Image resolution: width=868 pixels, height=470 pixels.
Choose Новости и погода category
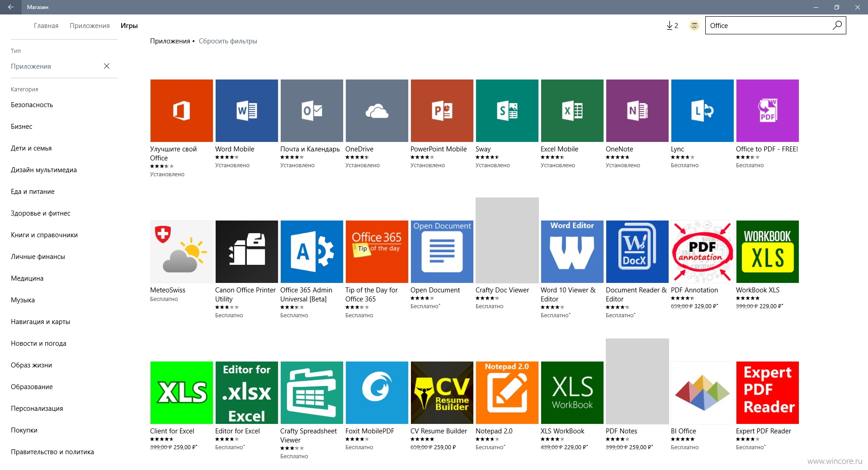[38, 343]
